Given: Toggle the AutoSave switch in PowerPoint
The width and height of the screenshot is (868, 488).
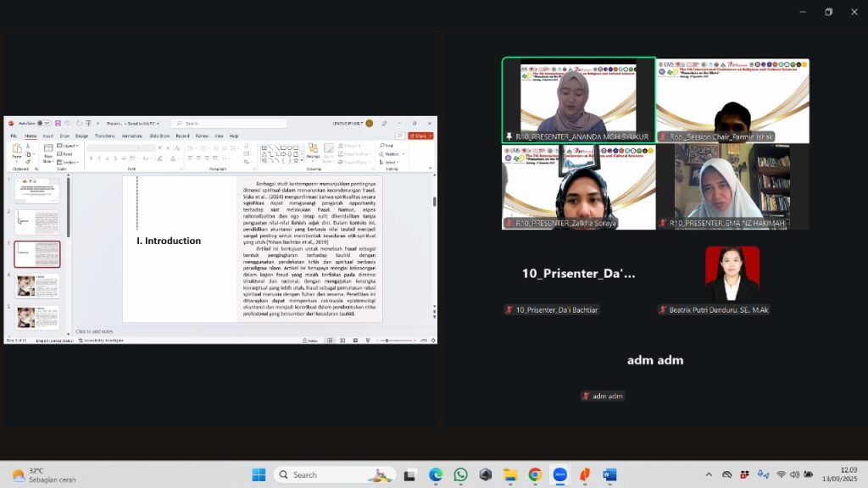Looking at the screenshot, I should pyautogui.click(x=42, y=123).
